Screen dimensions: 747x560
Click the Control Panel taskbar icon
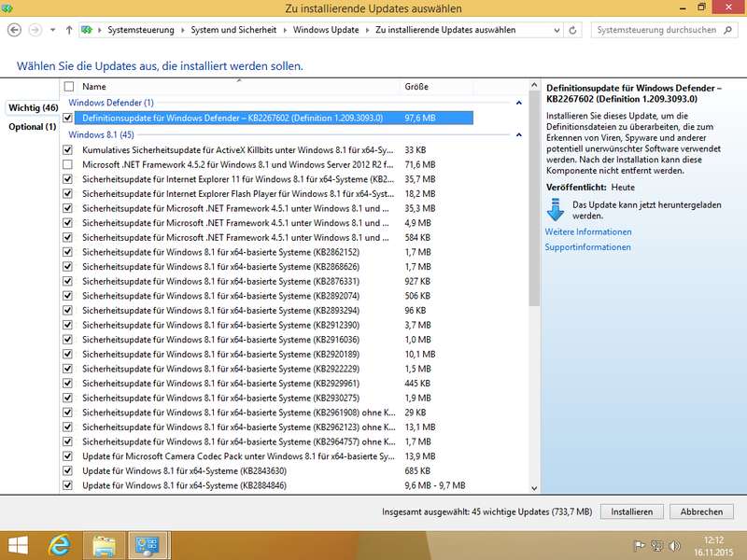pyautogui.click(x=148, y=546)
